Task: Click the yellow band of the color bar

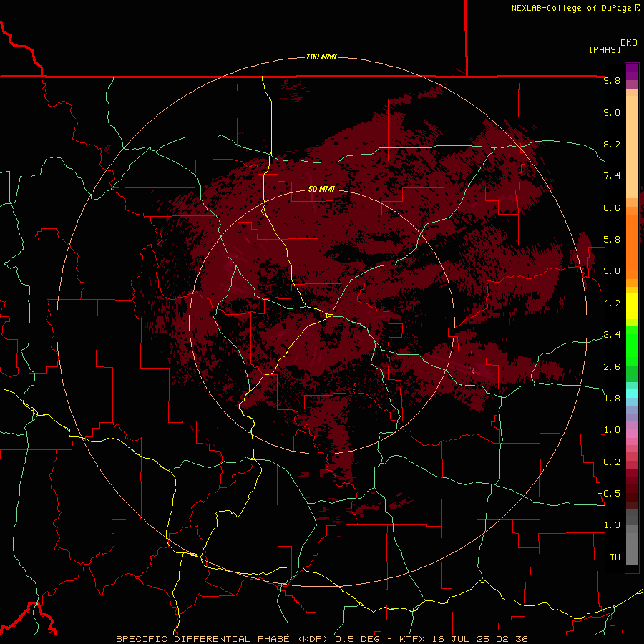Action: coord(632,306)
